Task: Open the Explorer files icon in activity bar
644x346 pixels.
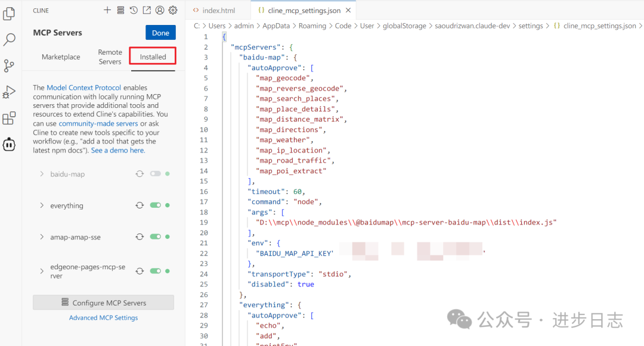Action: (x=9, y=14)
